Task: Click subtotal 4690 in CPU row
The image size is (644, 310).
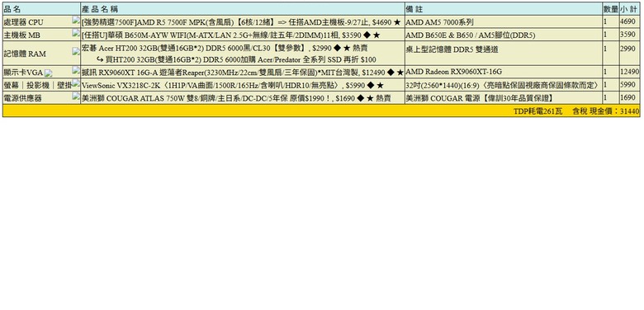Action: click(627, 22)
